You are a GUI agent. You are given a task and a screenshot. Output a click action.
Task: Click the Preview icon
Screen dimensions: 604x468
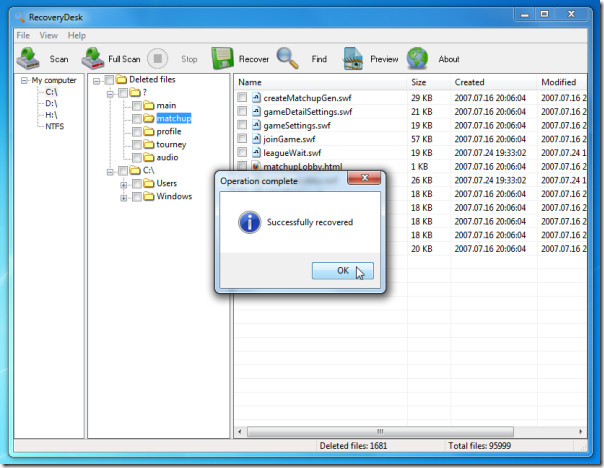(353, 59)
